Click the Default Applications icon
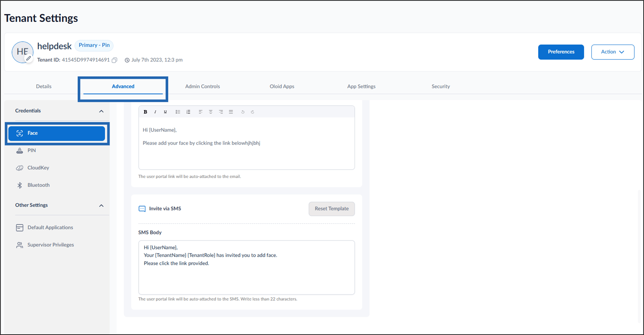Image resolution: width=644 pixels, height=335 pixels. pos(20,228)
